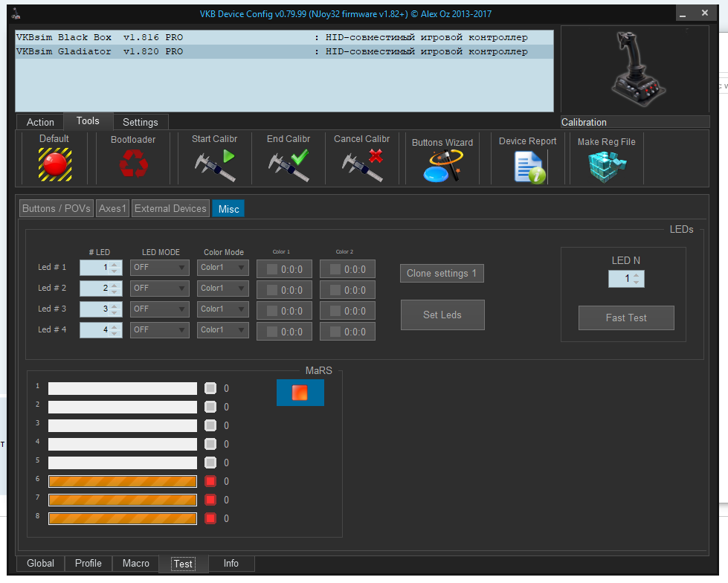Expand Color Mode dropdown for Led # 3
Image resolution: width=728 pixels, height=583 pixels.
pyautogui.click(x=223, y=309)
